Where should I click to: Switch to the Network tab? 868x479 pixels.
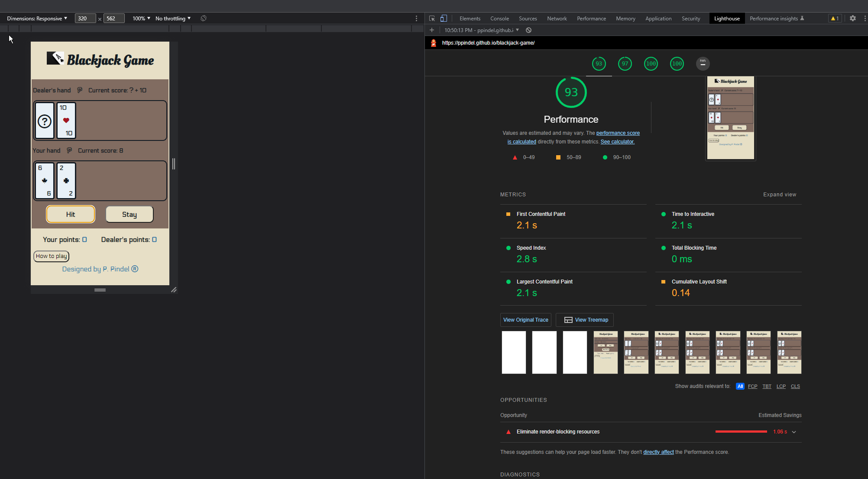557,18
